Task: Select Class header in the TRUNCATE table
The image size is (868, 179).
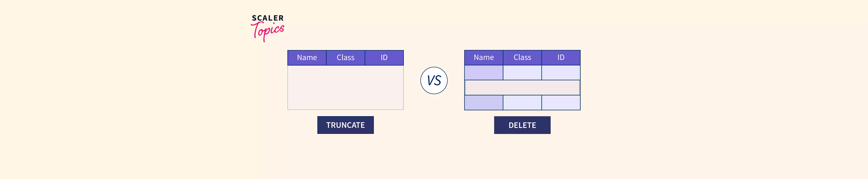Action: (345, 58)
